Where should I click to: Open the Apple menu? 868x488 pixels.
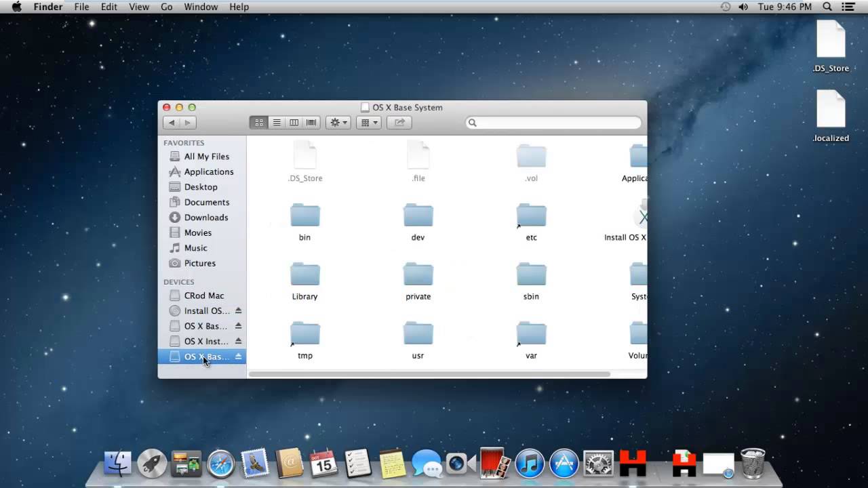click(16, 7)
